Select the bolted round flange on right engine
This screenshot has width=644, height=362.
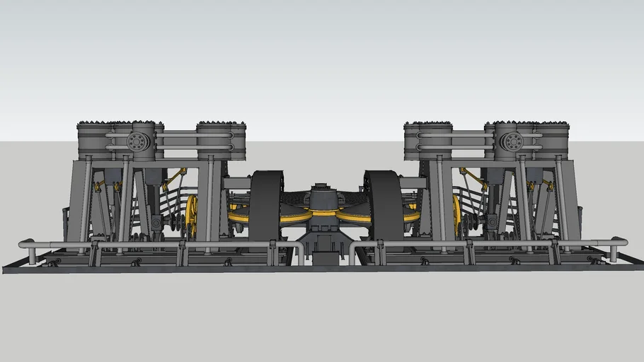tap(512, 142)
